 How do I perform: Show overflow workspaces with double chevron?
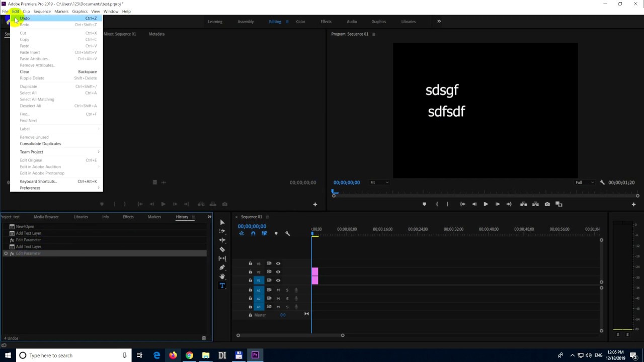[439, 22]
